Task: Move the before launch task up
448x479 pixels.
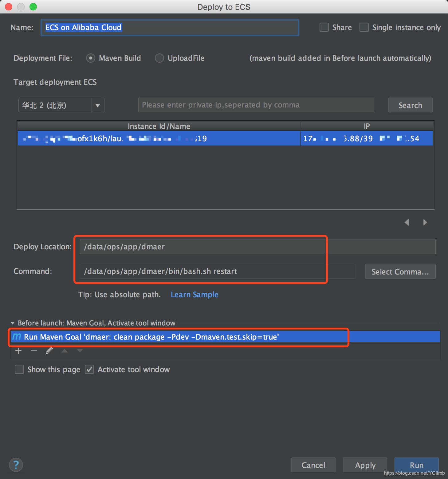Action: tap(65, 351)
